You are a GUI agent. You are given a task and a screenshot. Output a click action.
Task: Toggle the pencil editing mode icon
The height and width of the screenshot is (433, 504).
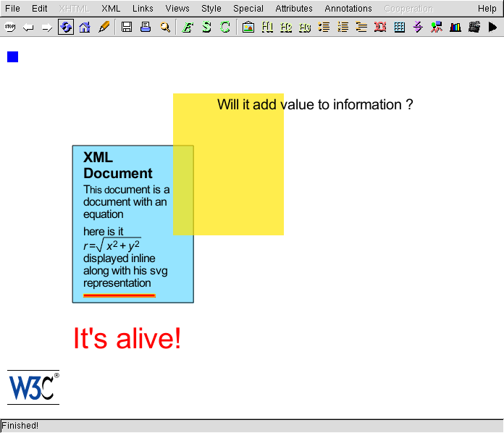(x=104, y=28)
